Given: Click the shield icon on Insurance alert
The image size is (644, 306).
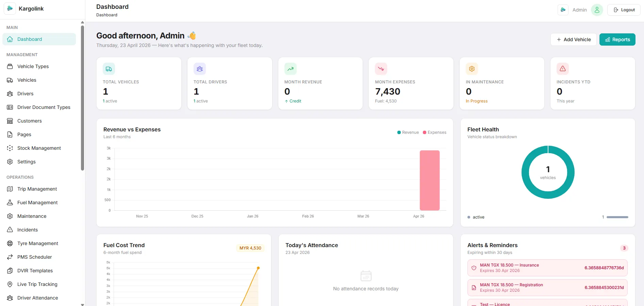Looking at the screenshot, I should [474, 268].
